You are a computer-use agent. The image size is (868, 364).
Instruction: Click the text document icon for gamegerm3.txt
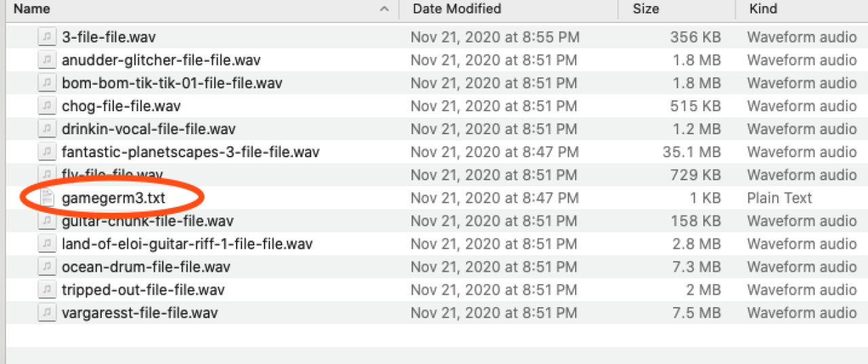(46, 198)
